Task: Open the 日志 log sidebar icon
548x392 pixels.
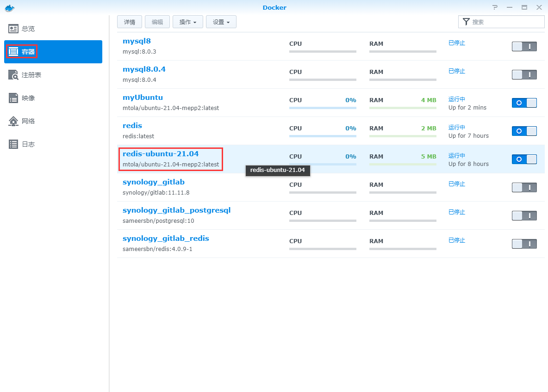Action: 14,144
